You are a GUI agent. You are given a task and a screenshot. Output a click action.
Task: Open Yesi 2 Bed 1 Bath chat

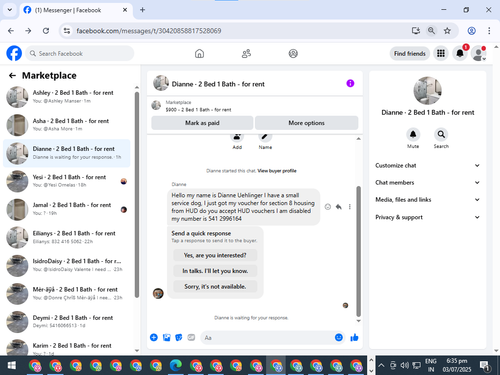(x=67, y=181)
